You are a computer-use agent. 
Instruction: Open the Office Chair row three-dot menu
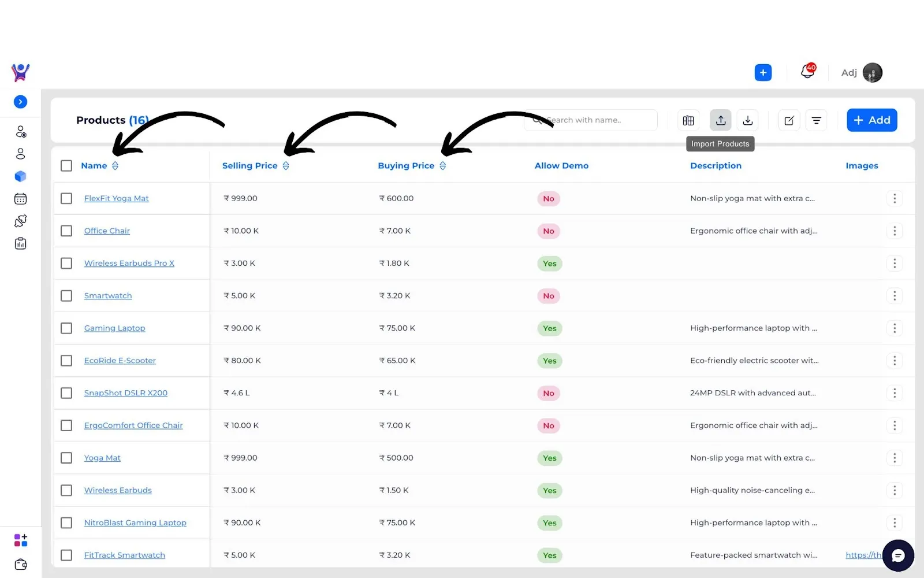coord(895,231)
